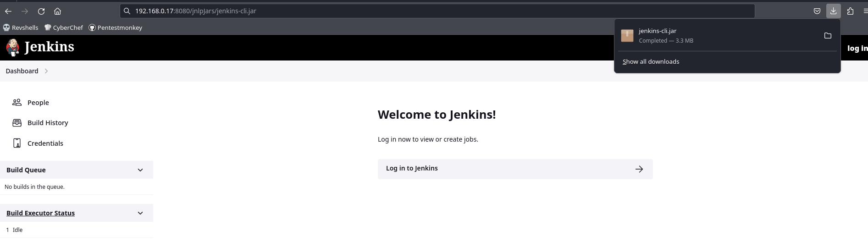Click the jenkins-cli.jar package file icon

[x=627, y=35]
